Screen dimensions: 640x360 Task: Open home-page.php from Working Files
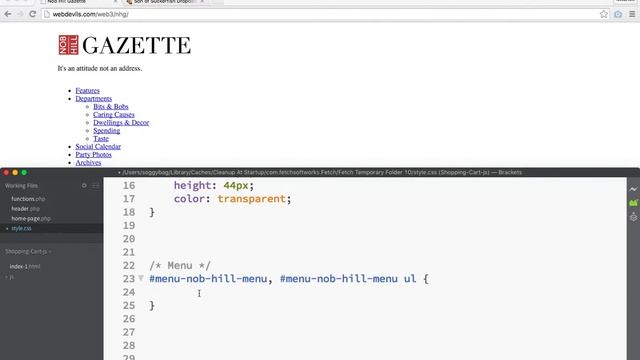(31, 218)
